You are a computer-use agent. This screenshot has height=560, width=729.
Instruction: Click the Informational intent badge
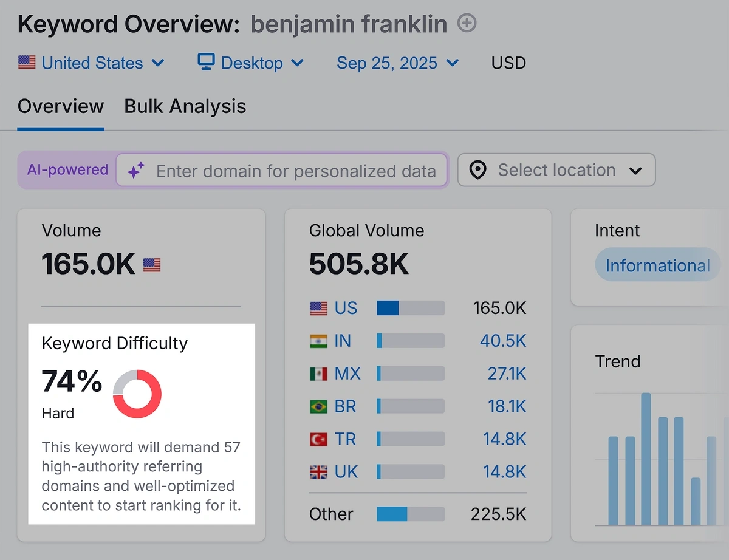[x=657, y=265]
